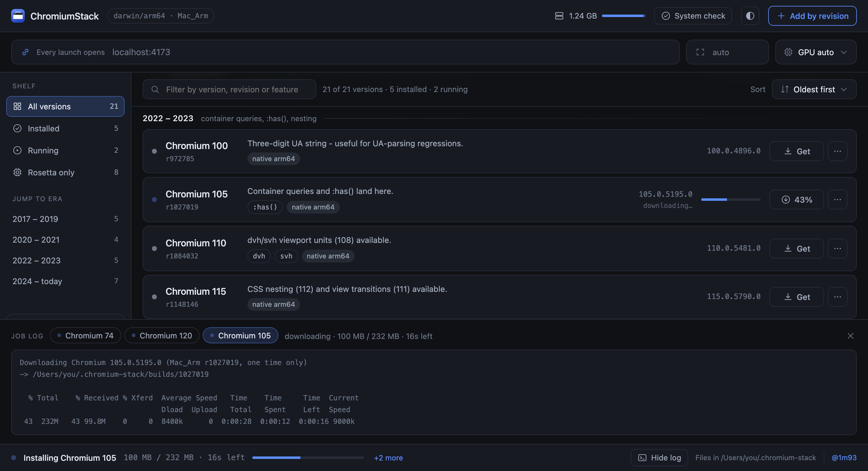Switch job log to the Chromium 120 tab
868x471 pixels.
162,336
